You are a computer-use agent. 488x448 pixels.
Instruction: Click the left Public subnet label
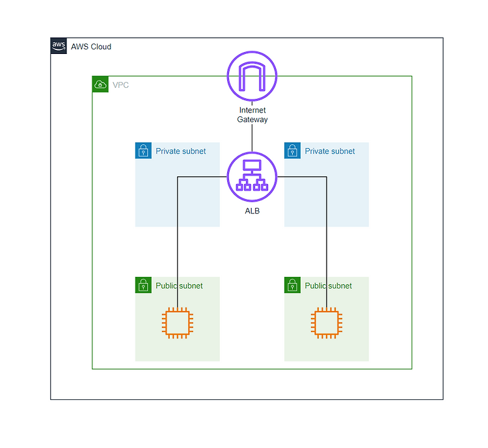pos(179,285)
